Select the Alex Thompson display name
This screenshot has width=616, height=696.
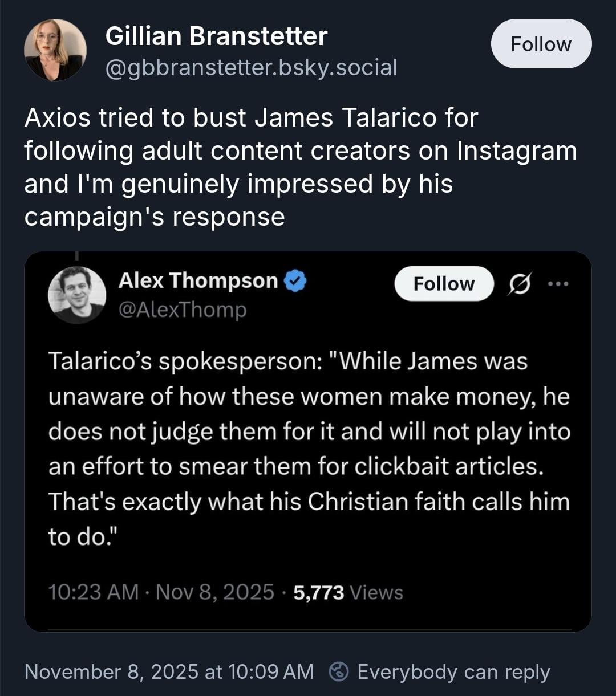(x=198, y=280)
